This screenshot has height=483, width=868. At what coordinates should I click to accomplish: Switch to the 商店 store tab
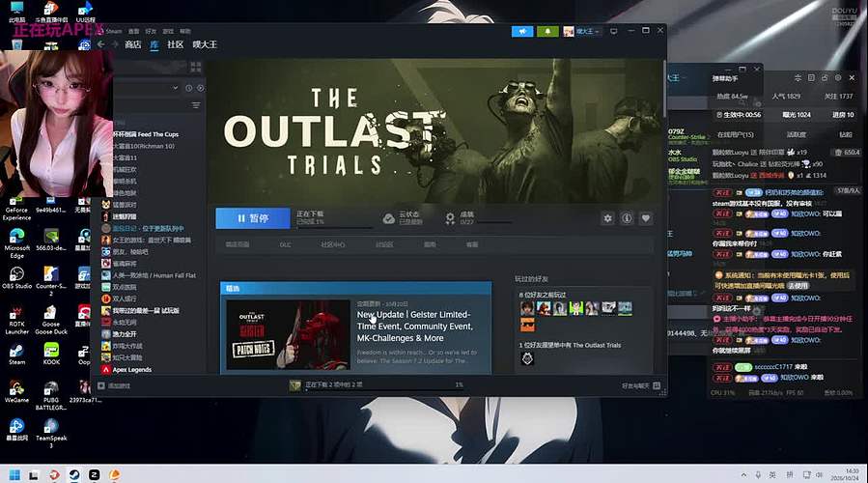tap(133, 44)
